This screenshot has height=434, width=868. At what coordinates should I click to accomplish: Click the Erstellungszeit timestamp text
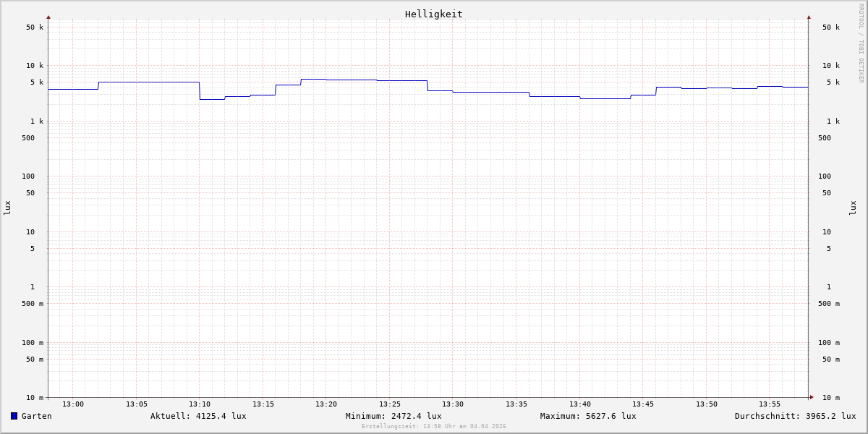click(434, 426)
